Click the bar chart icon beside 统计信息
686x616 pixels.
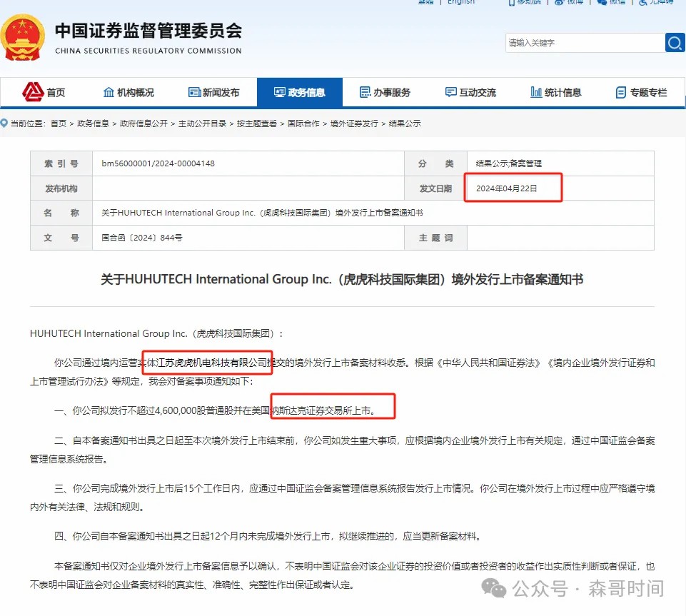(x=536, y=92)
